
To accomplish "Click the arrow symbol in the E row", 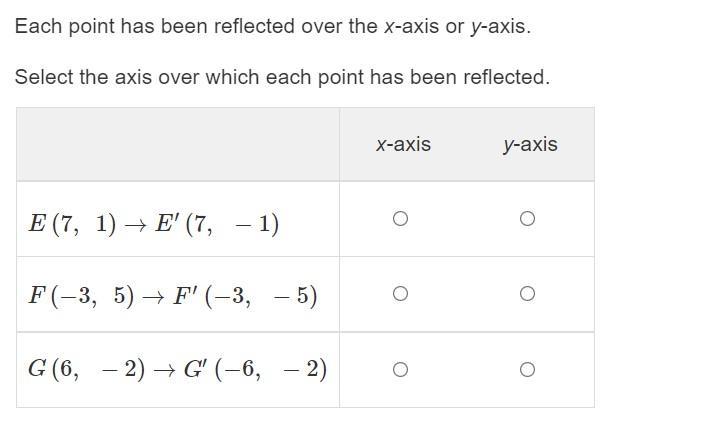I will 135,225.
